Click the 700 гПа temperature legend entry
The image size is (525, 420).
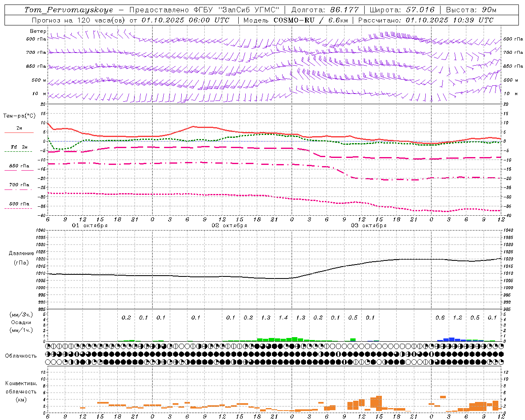[19, 185]
